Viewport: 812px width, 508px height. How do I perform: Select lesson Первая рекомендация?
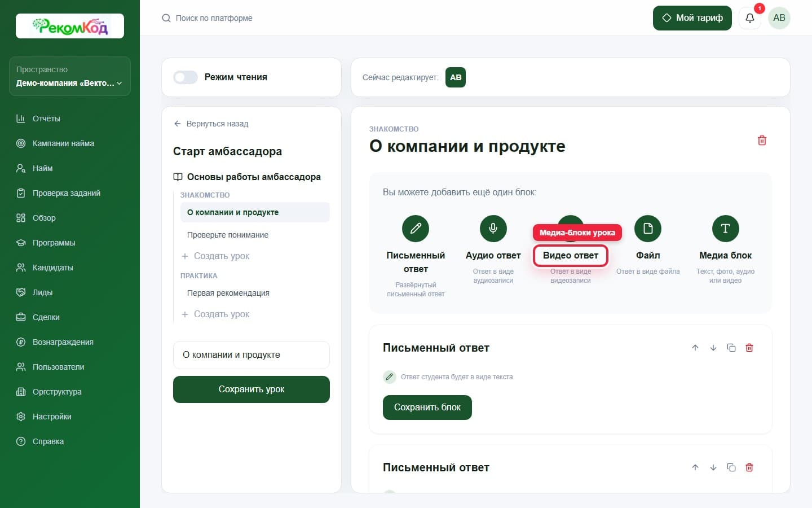pos(255,293)
